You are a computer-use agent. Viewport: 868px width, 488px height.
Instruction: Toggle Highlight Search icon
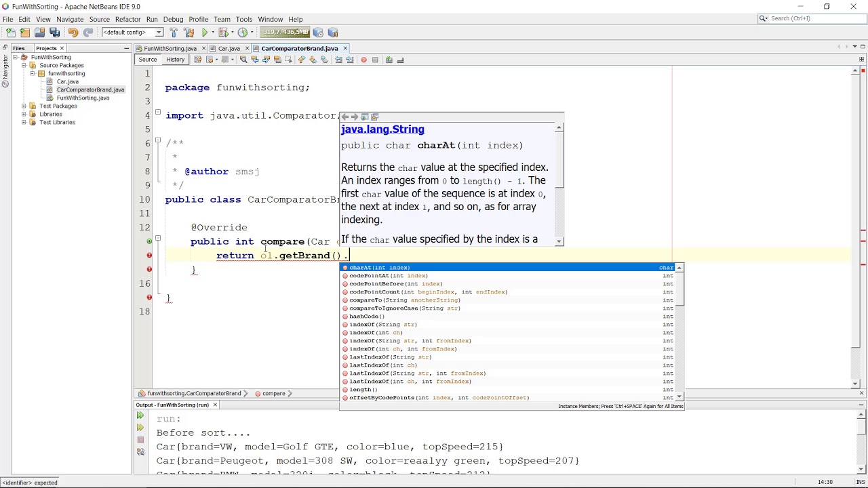pyautogui.click(x=277, y=60)
